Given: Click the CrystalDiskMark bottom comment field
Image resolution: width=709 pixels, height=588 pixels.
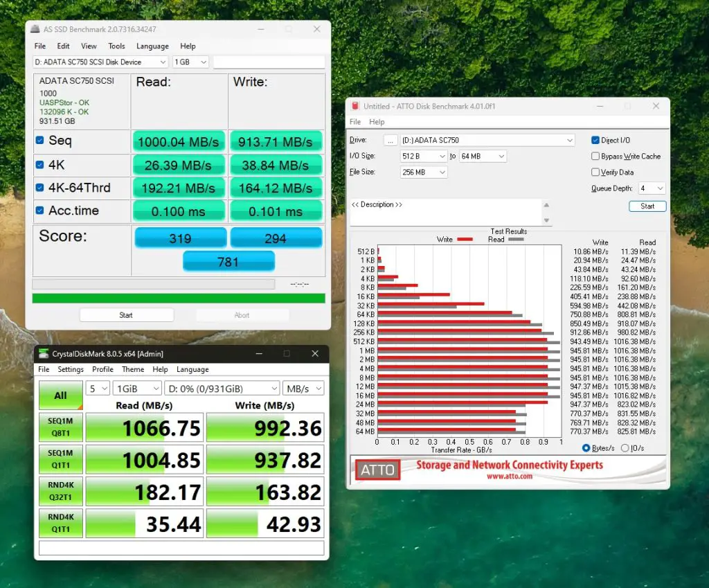Looking at the screenshot, I should coord(181,548).
